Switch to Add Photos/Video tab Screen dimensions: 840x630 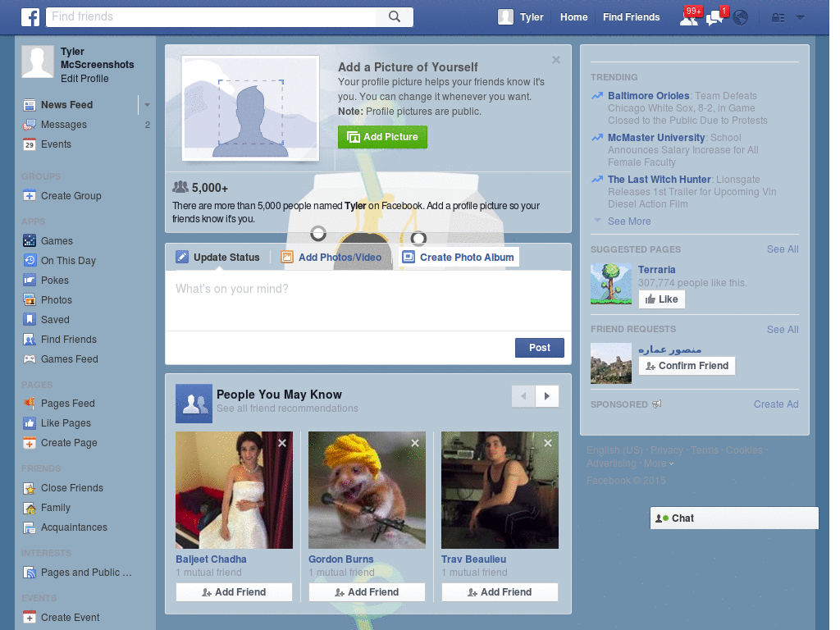[331, 257]
